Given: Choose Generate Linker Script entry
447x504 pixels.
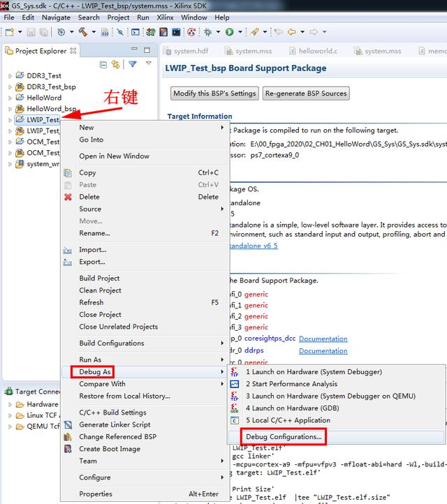Looking at the screenshot, I should tap(145, 424).
